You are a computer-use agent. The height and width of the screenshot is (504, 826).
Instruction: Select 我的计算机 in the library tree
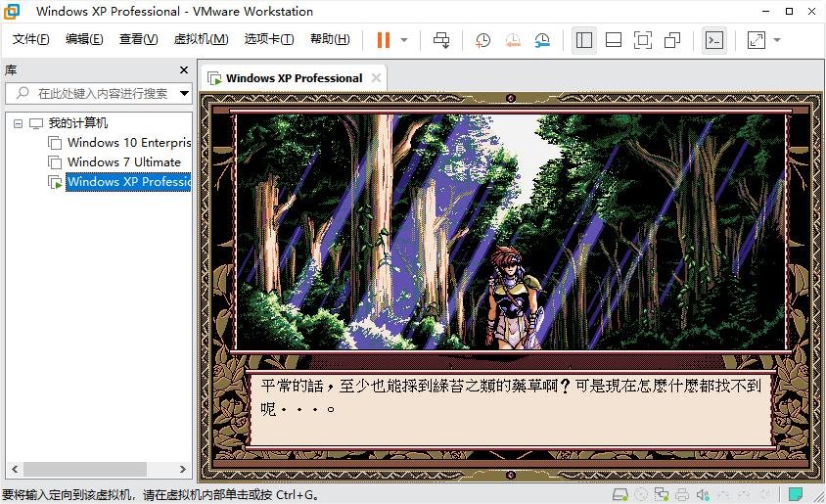pyautogui.click(x=78, y=123)
